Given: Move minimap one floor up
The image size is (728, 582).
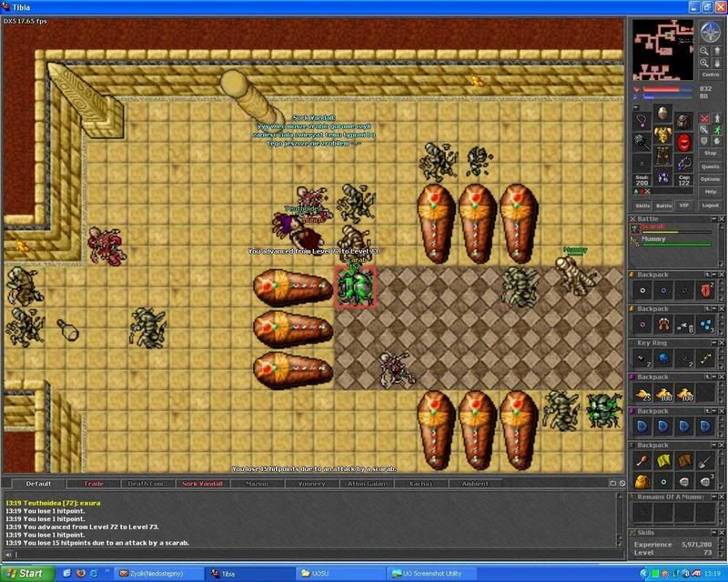Looking at the screenshot, I should (x=717, y=51).
